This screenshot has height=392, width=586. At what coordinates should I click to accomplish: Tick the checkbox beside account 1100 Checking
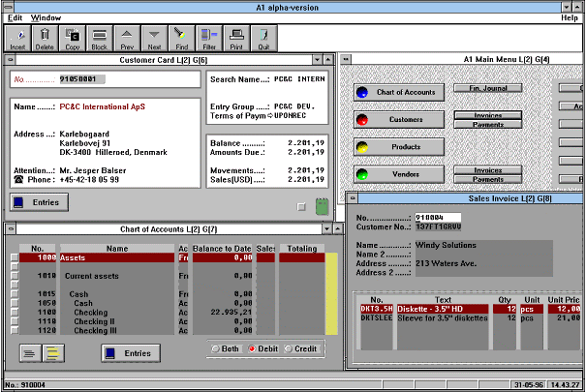15,313
